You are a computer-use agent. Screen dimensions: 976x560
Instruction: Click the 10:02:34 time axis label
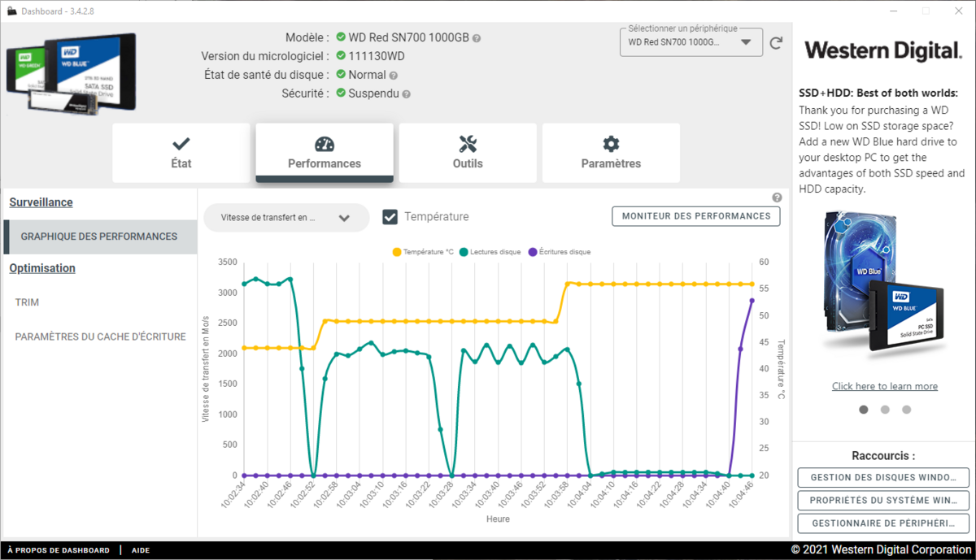(x=233, y=495)
